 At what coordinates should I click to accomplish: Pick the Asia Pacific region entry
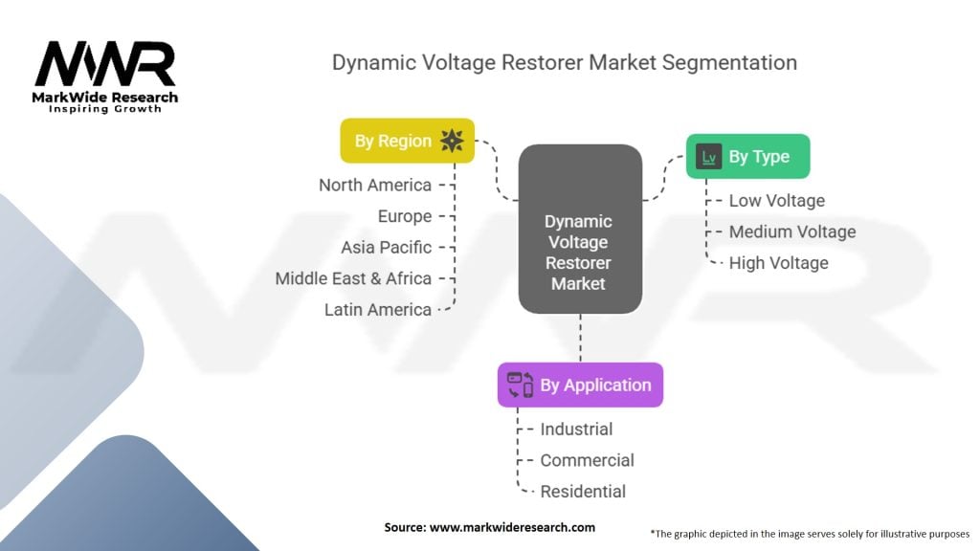386,248
